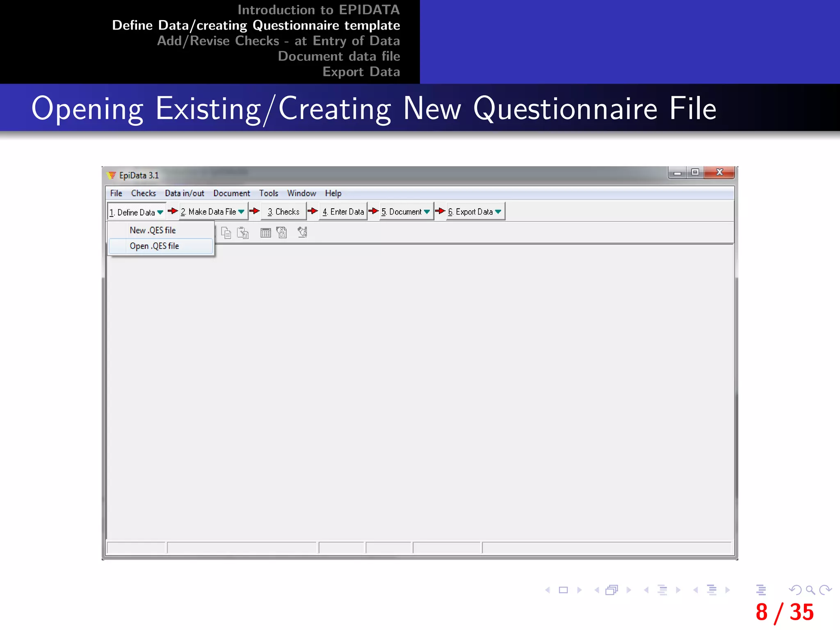Click the copy icon in EpiData toolbar

[226, 233]
